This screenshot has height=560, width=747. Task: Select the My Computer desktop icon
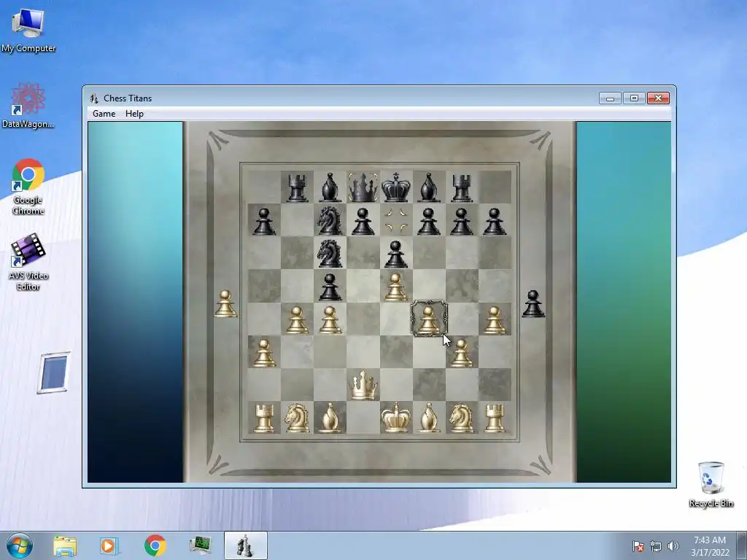28,31
